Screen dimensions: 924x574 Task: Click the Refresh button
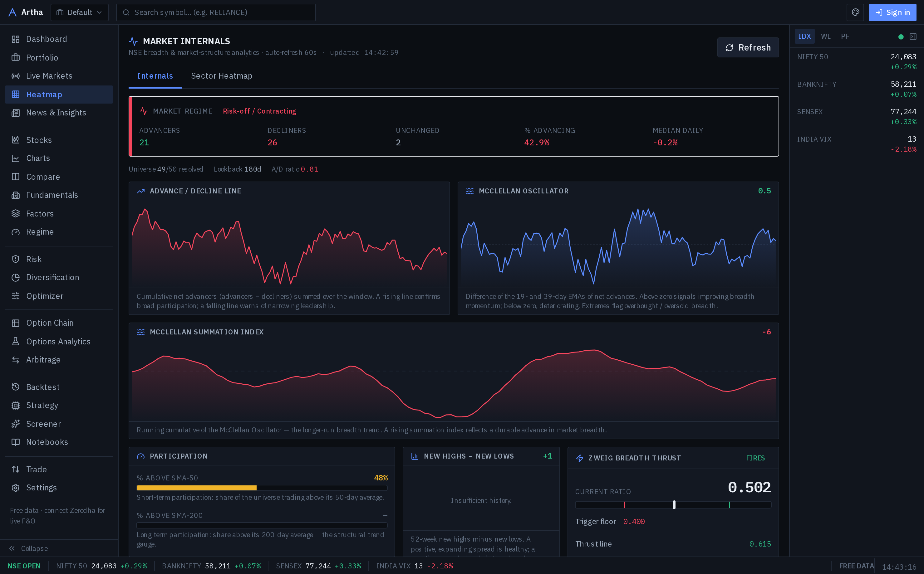748,47
